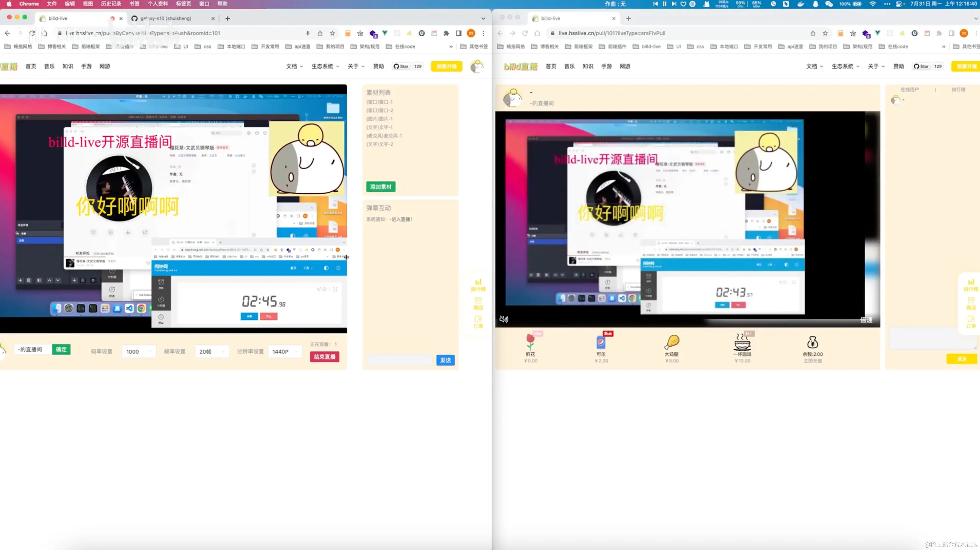Expand 关于 dropdown in left window nav
Viewport: 980px width, 550px height.
(356, 66)
